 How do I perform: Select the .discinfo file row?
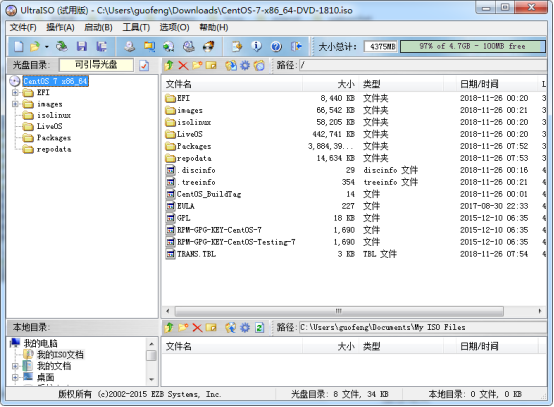pos(354,170)
